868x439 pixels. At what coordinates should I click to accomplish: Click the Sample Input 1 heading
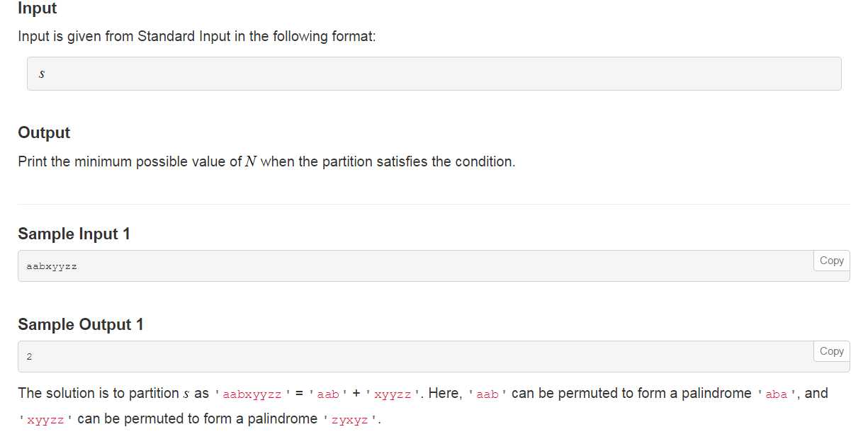[74, 234]
